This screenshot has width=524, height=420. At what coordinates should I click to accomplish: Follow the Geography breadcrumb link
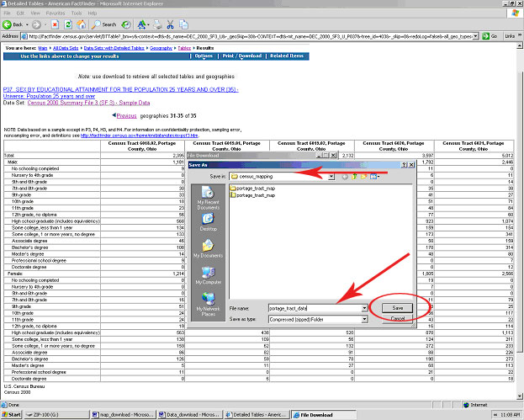click(161, 48)
